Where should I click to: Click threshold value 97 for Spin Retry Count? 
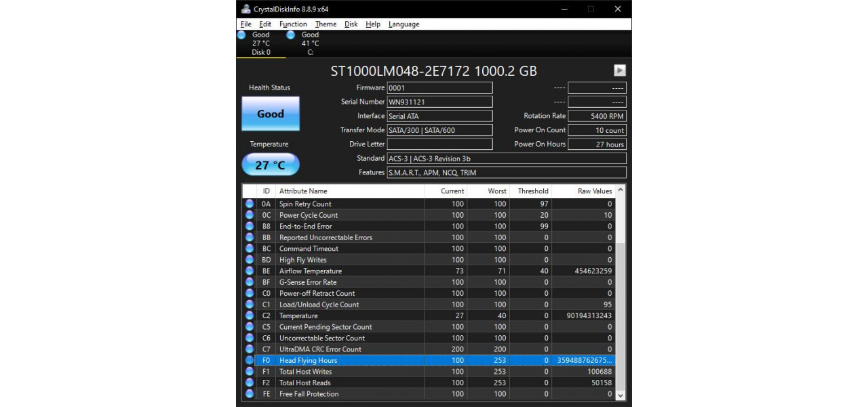click(544, 203)
